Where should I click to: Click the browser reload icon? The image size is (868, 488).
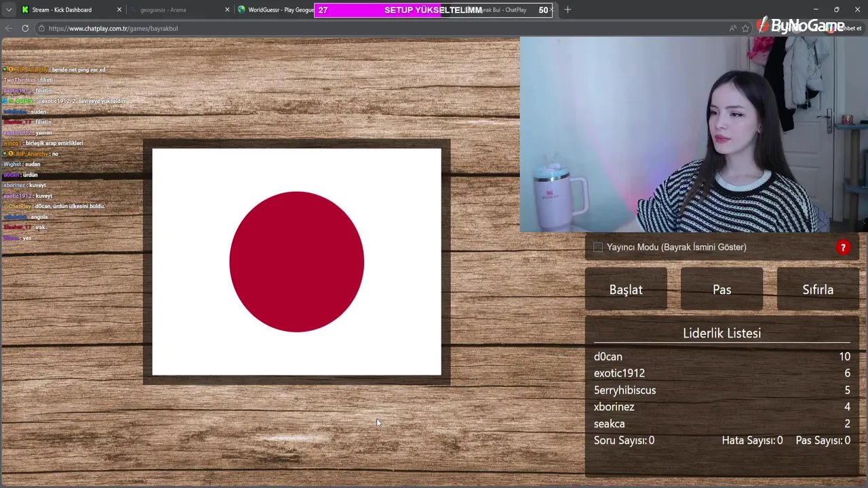[x=25, y=28]
